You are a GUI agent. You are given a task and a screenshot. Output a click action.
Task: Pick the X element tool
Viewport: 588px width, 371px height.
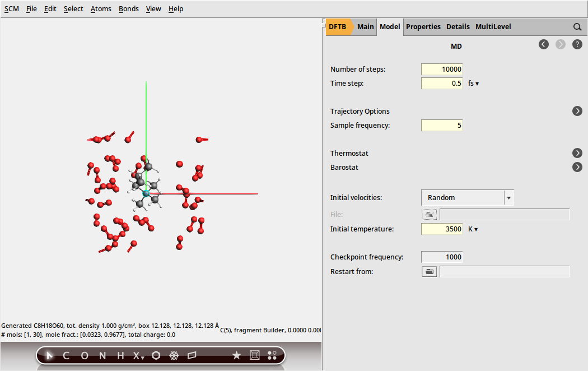(136, 355)
